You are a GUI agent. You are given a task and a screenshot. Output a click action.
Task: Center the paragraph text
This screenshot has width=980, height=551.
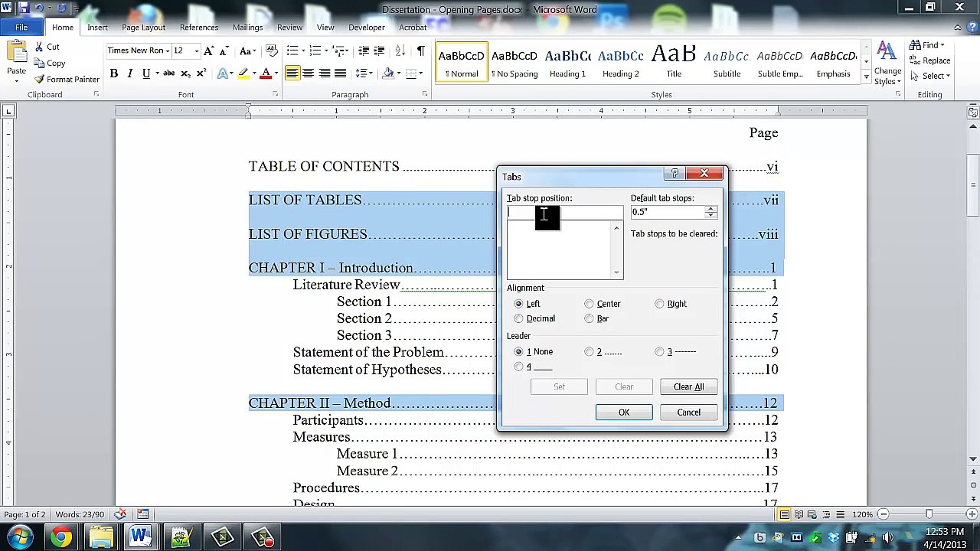pyautogui.click(x=308, y=73)
